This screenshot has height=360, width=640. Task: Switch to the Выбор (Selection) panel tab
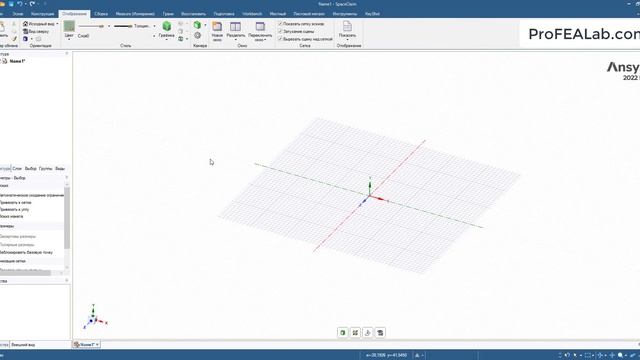coord(31,169)
